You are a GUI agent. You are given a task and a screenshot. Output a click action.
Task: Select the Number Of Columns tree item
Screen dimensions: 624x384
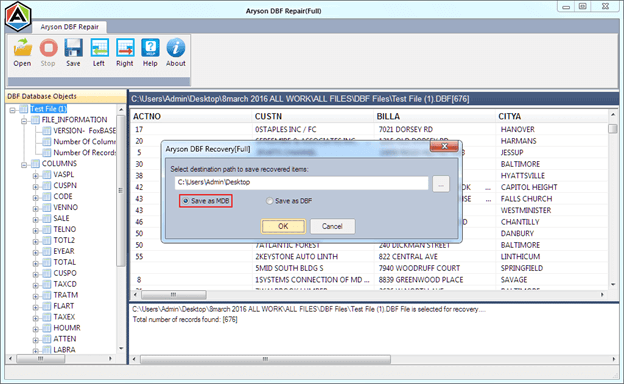(x=84, y=142)
